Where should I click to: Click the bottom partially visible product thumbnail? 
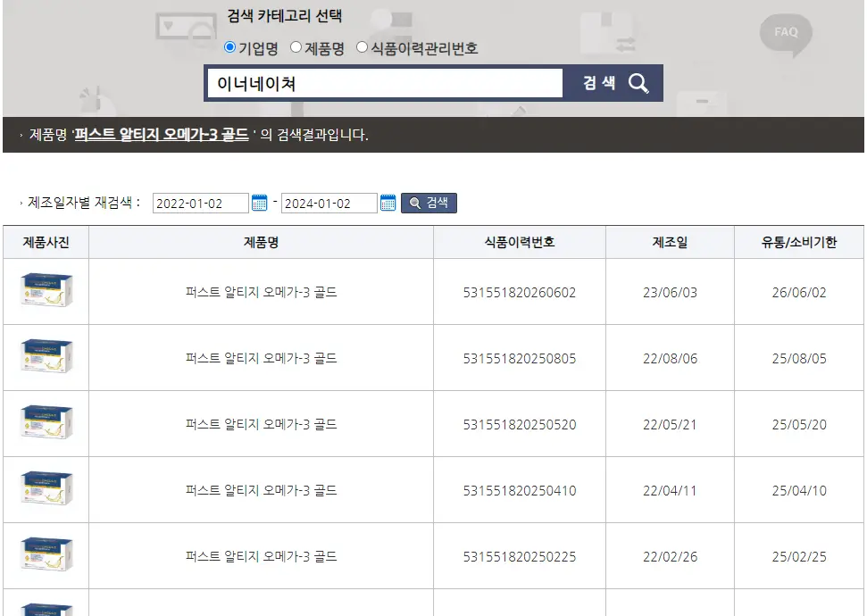(46, 610)
